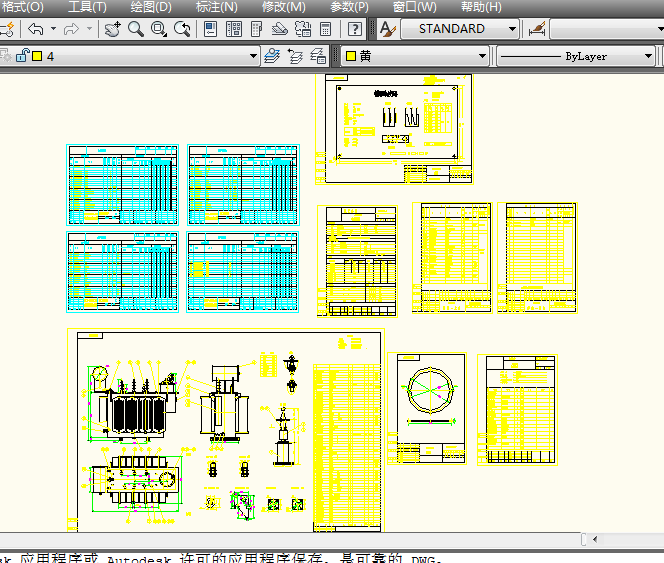Click the yellow swatch beside 黄

[351, 56]
